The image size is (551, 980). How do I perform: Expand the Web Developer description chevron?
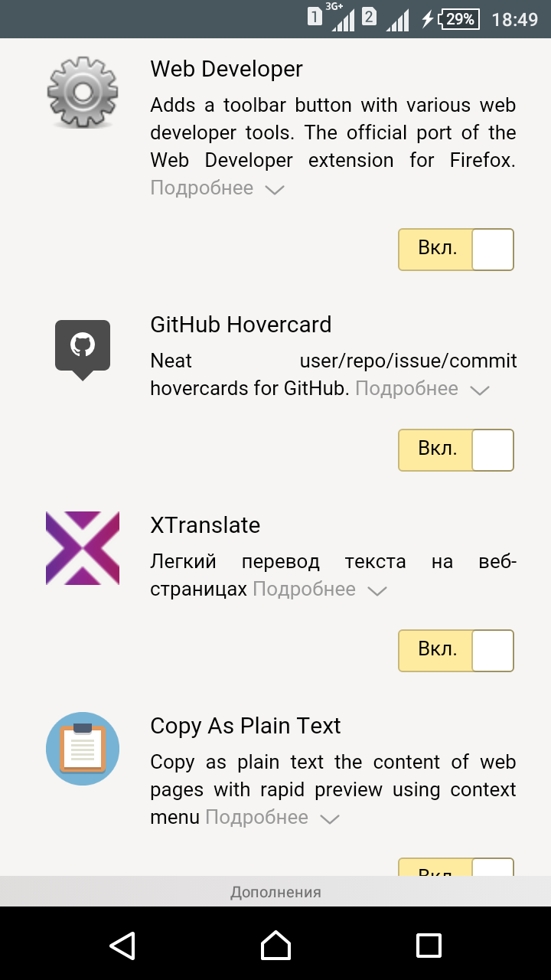(275, 190)
